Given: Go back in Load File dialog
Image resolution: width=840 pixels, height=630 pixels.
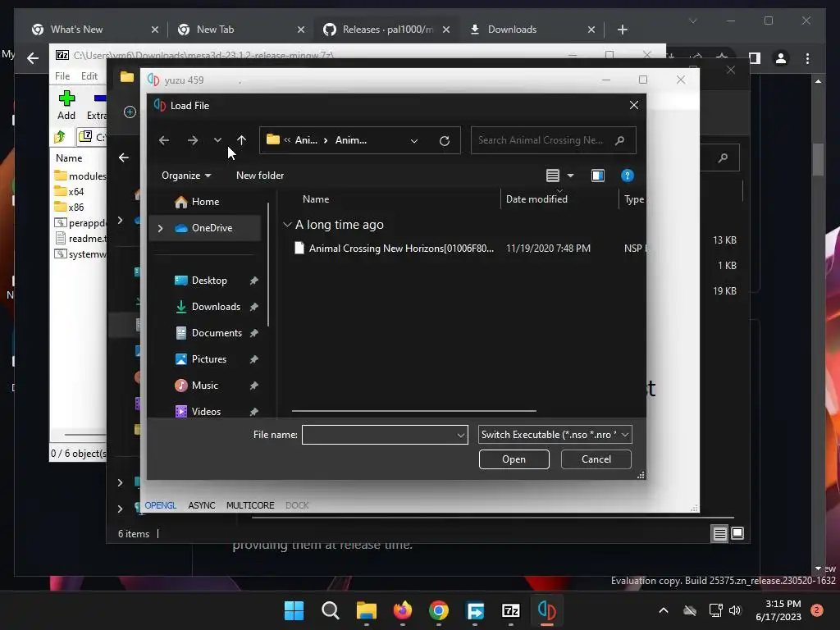Looking at the screenshot, I should click(164, 140).
